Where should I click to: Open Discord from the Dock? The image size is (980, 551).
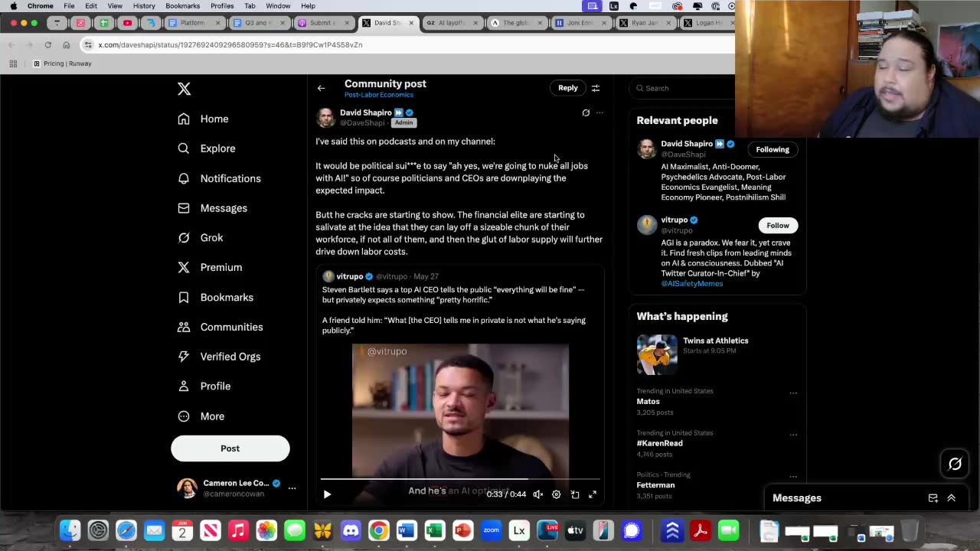coord(351,530)
